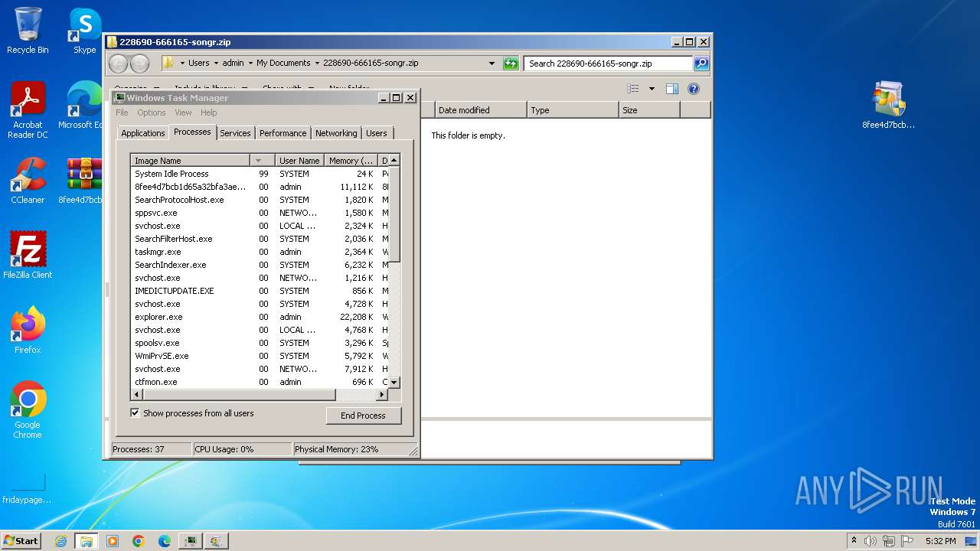Open the Skype desktop shortcut
The image size is (980, 551).
tap(84, 31)
